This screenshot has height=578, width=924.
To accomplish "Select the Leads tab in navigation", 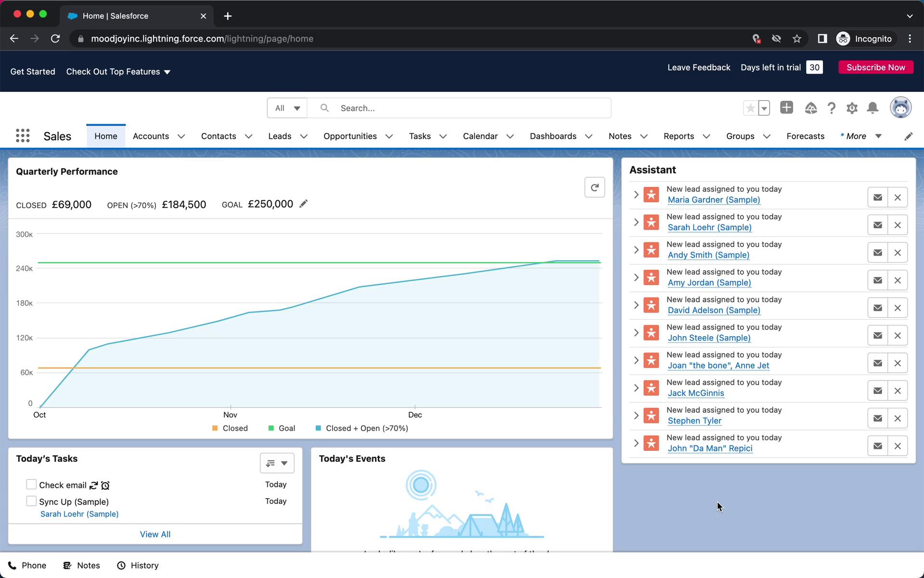I will click(280, 136).
